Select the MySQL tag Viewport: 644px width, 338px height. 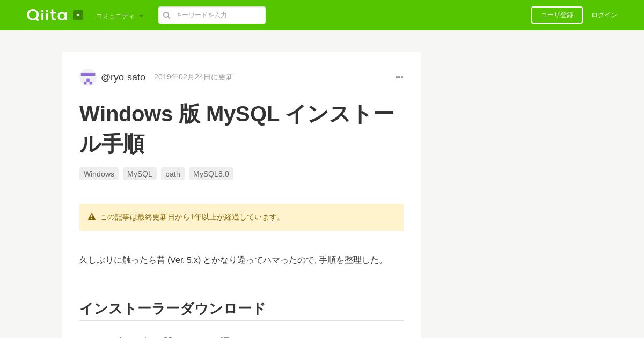coord(140,174)
